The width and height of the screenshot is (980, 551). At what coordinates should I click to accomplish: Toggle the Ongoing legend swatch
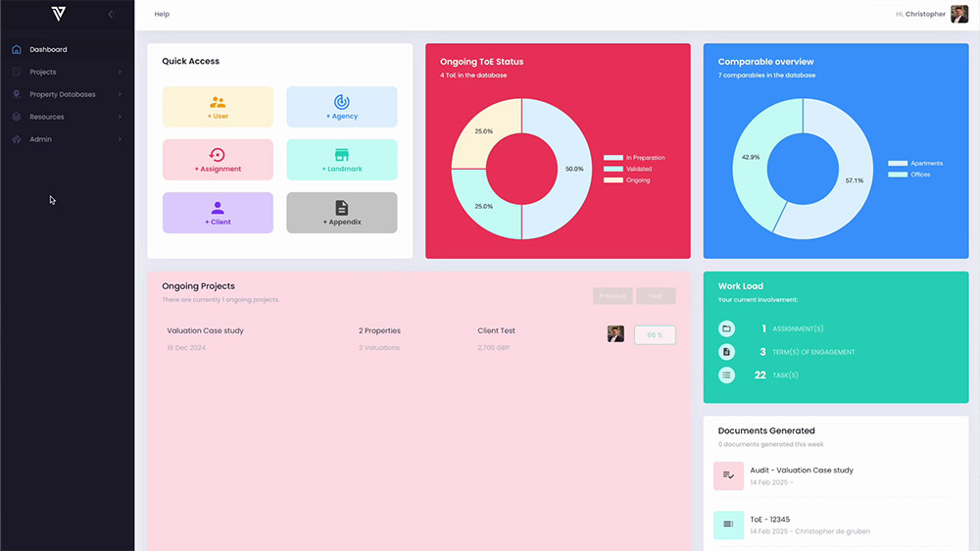(613, 180)
